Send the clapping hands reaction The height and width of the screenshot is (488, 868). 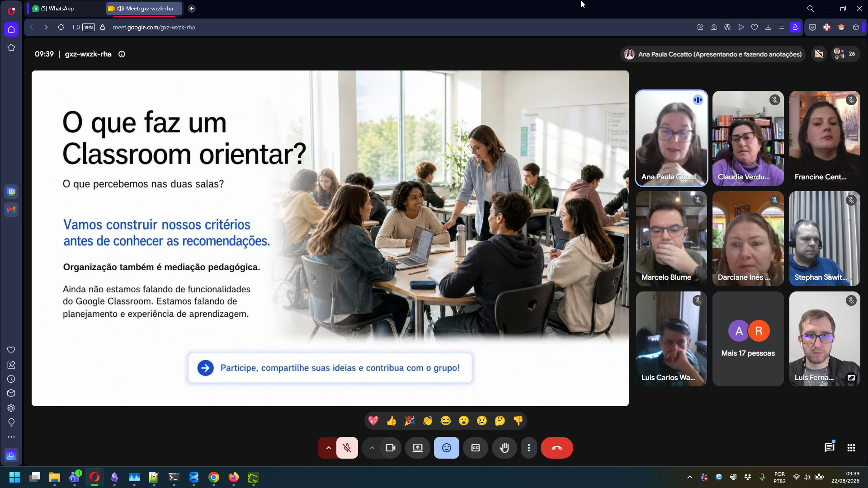(428, 421)
